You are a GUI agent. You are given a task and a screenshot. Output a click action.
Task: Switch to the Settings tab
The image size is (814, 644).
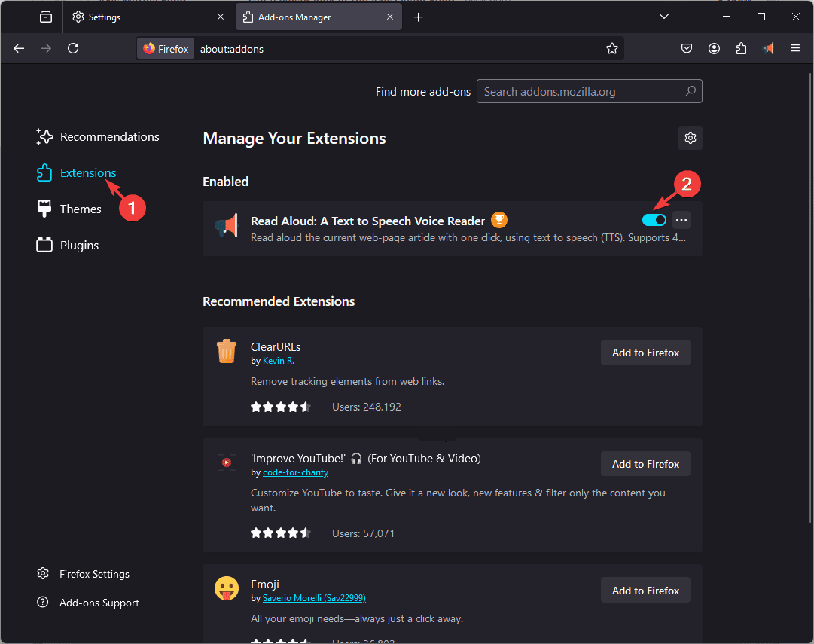click(148, 17)
